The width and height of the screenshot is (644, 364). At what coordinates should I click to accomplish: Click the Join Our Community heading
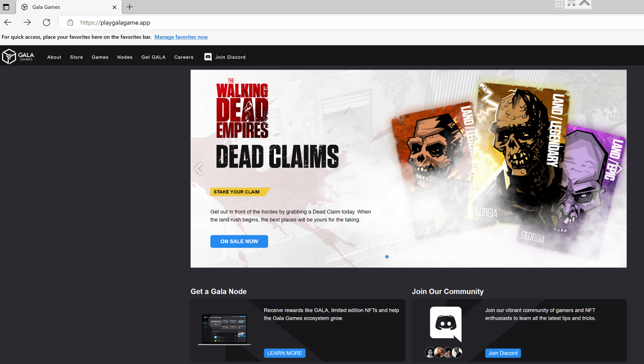click(447, 292)
